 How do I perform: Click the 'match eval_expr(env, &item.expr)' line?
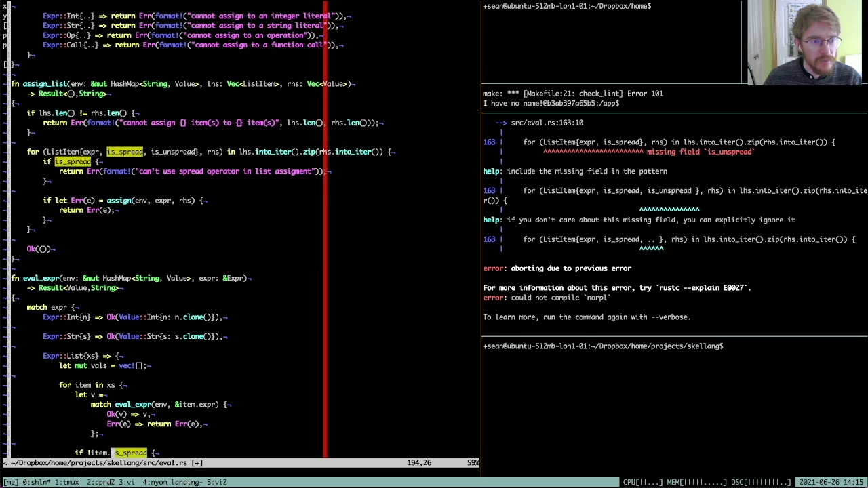[x=161, y=405]
